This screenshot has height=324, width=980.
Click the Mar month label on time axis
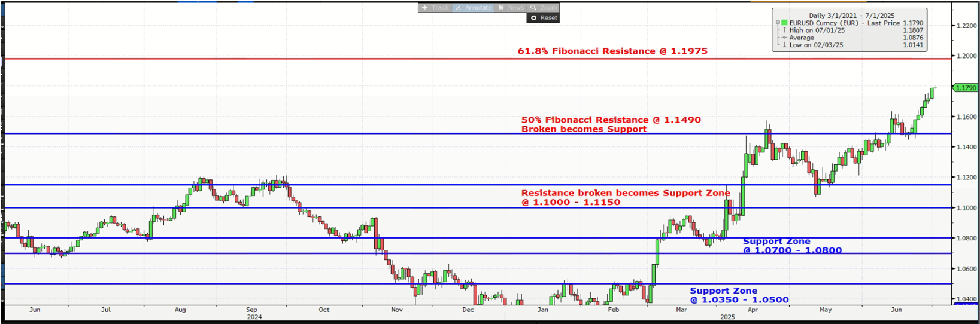681,310
